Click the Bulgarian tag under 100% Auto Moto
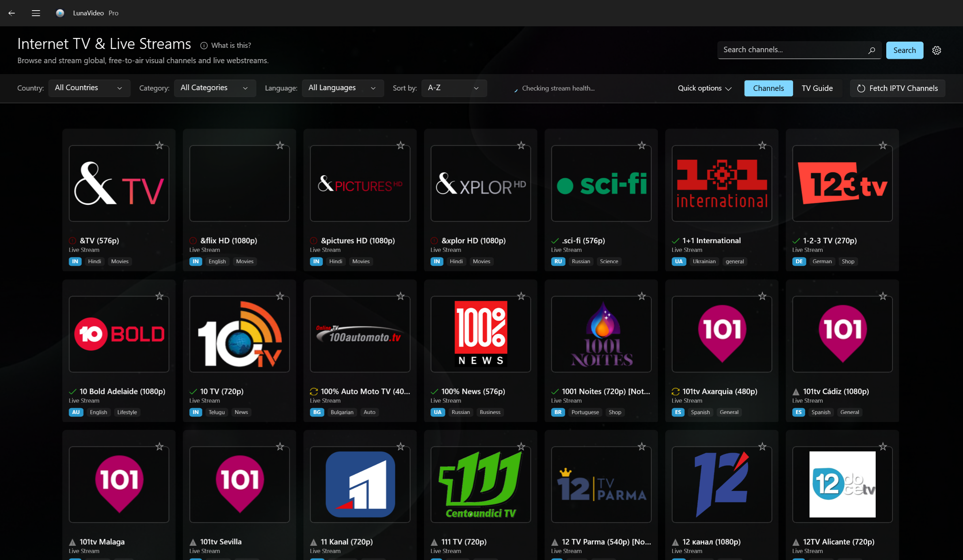Image resolution: width=963 pixels, height=560 pixels. click(x=342, y=412)
